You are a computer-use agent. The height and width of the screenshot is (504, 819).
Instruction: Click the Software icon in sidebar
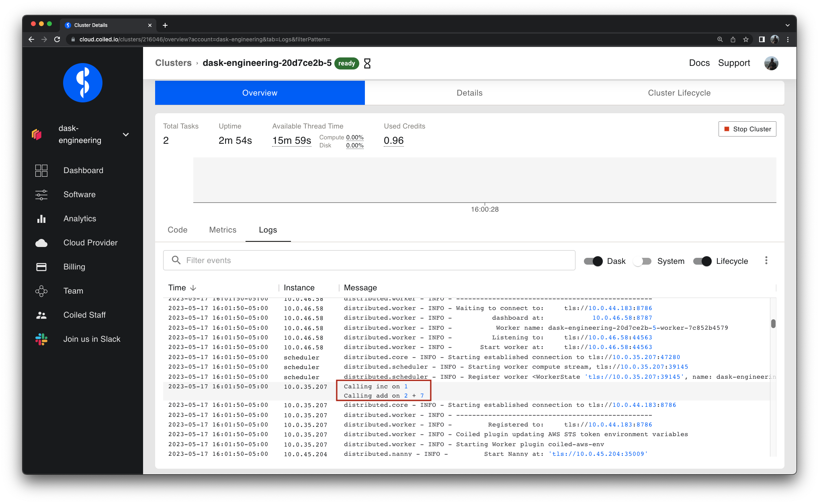41,194
